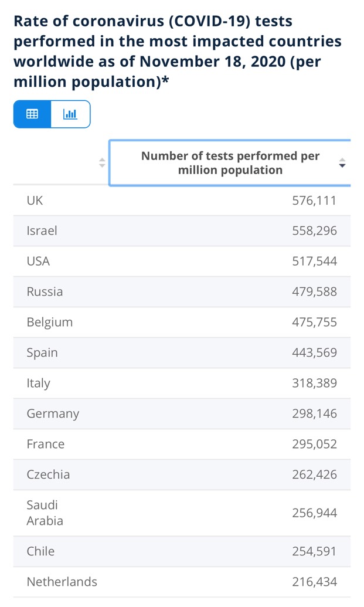Click the Netherlands row
This screenshot has height=607, width=364.
point(182,582)
